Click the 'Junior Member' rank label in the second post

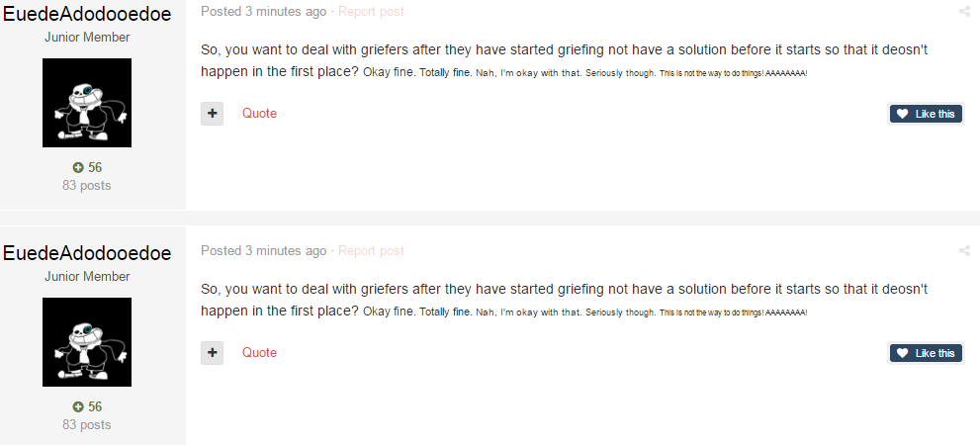pos(87,276)
